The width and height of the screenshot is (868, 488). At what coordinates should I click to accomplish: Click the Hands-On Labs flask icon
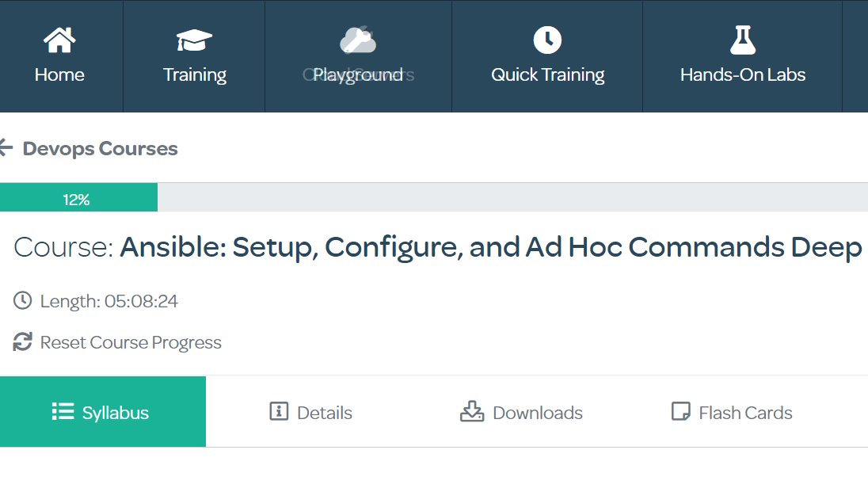pyautogui.click(x=742, y=40)
